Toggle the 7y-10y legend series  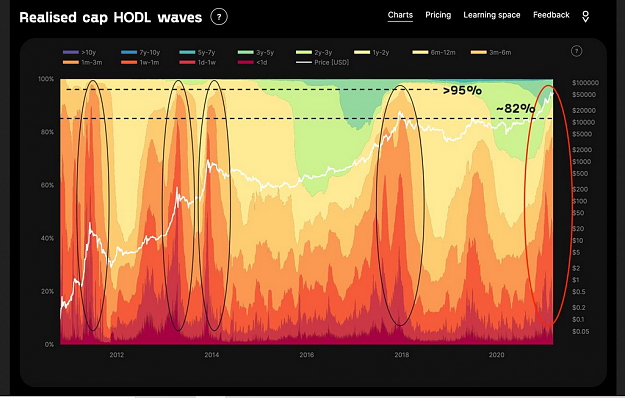click(x=140, y=52)
